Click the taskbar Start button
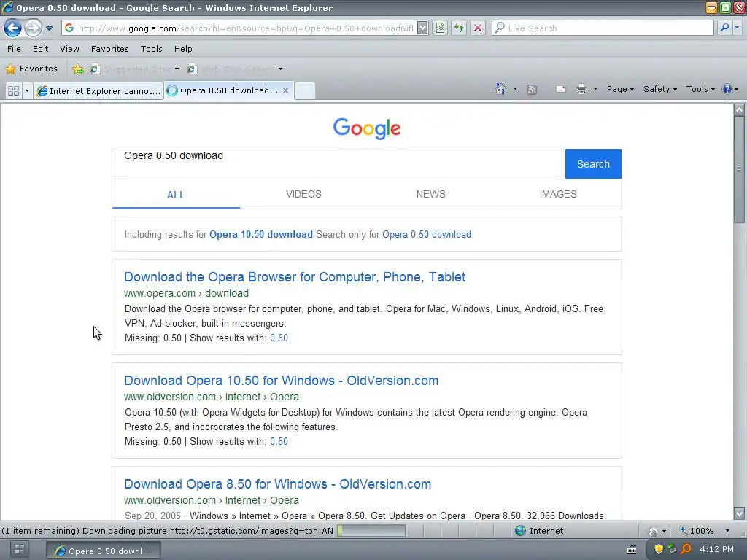Image resolution: width=747 pixels, height=560 pixels. pyautogui.click(x=19, y=549)
